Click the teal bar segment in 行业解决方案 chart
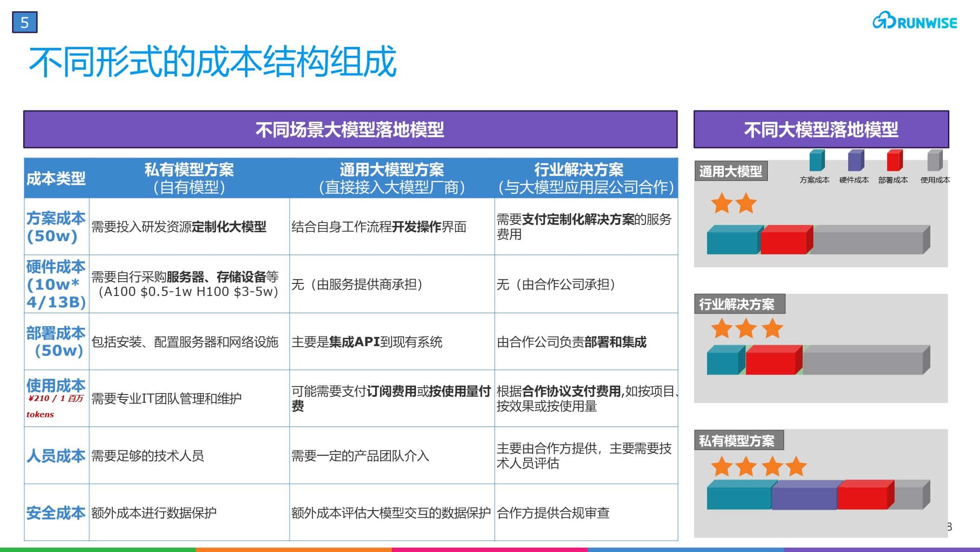This screenshot has width=980, height=552. (725, 360)
